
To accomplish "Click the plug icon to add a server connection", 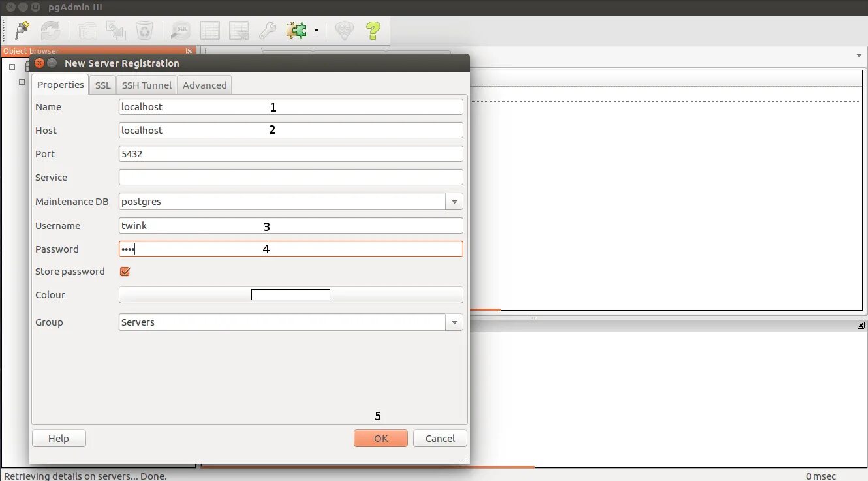I will [x=22, y=31].
